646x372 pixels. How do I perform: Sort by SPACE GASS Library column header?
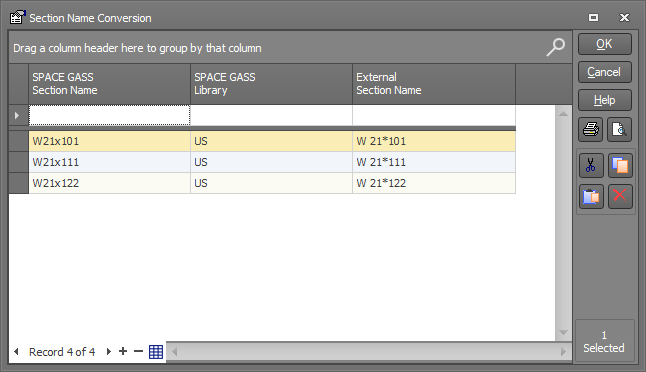coord(272,84)
